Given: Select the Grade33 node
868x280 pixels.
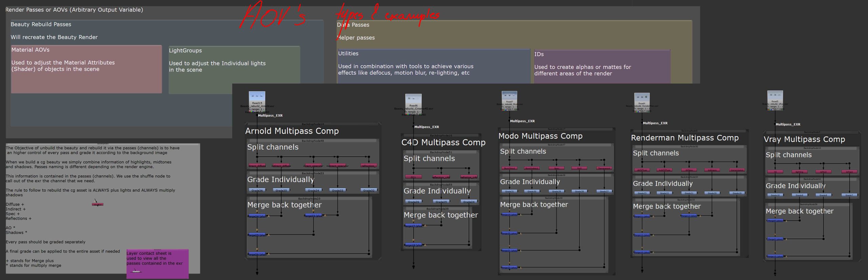Looking at the screenshot, I should point(337,190).
